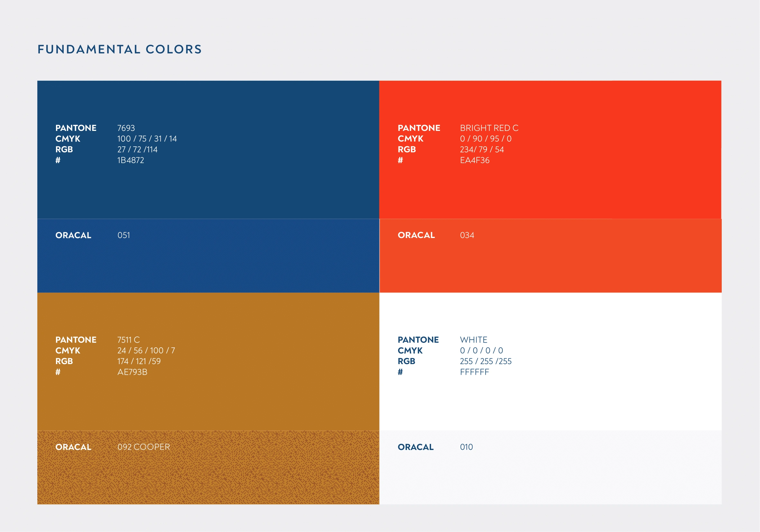Click the hex value EA4F36
The image size is (760, 532).
click(475, 160)
